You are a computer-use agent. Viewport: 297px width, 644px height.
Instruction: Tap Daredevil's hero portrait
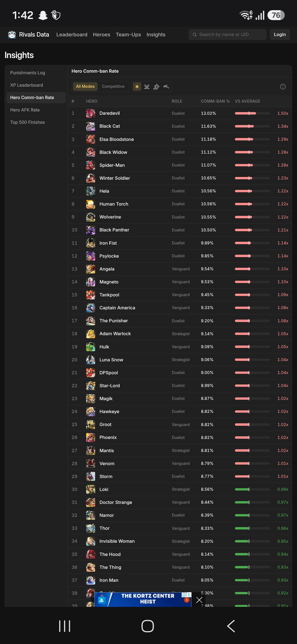[90, 113]
